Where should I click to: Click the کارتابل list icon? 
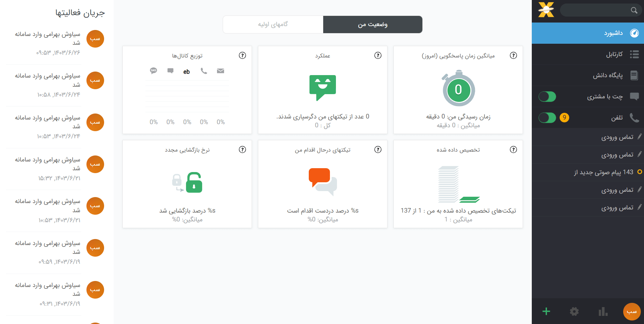634,54
